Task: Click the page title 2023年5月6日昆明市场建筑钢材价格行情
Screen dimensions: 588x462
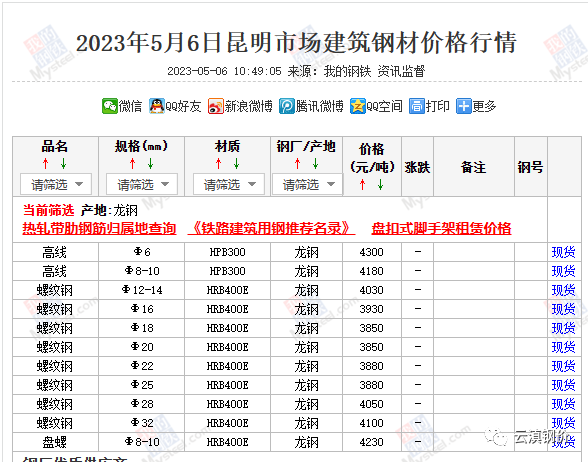Action: (x=296, y=42)
